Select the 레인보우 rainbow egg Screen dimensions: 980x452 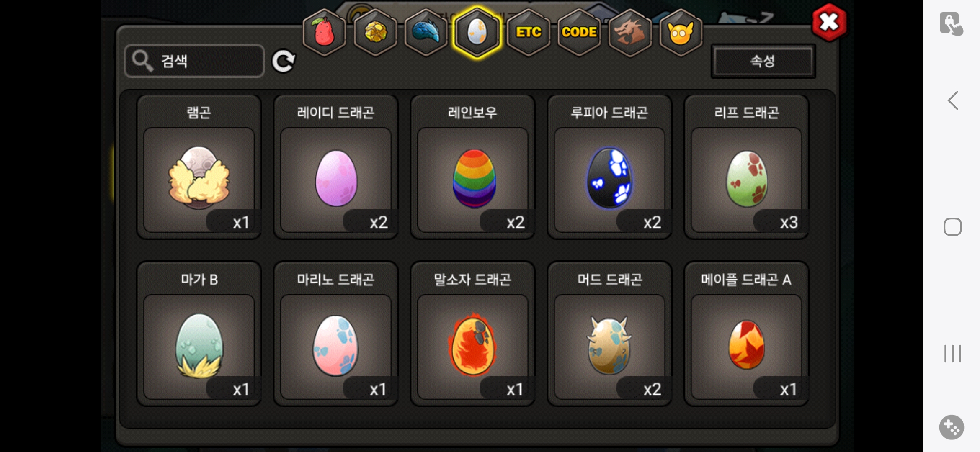(472, 167)
